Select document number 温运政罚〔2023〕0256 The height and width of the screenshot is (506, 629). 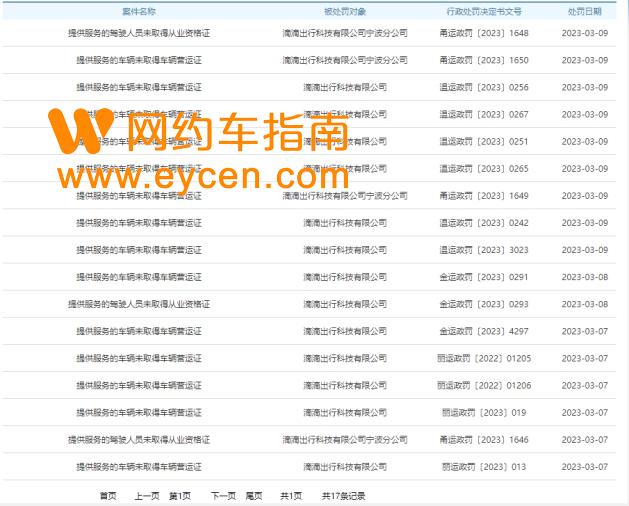tap(484, 87)
